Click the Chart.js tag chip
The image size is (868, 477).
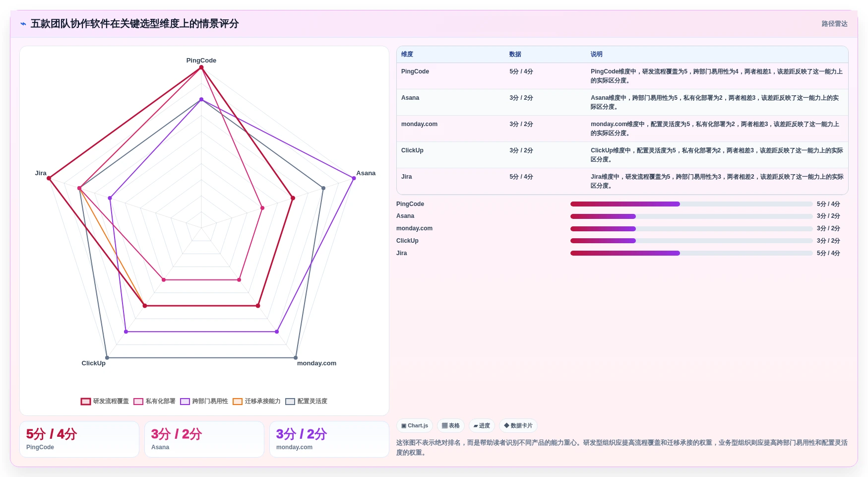pyautogui.click(x=415, y=426)
